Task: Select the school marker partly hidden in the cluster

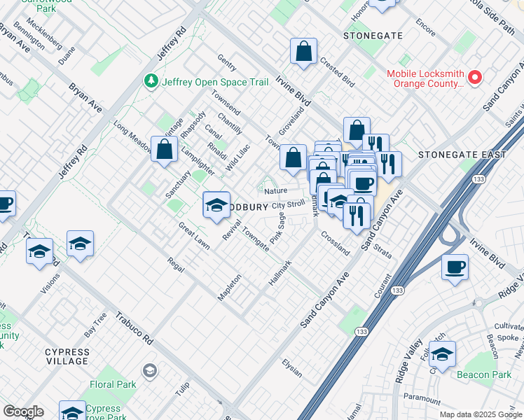Action: coord(338,201)
